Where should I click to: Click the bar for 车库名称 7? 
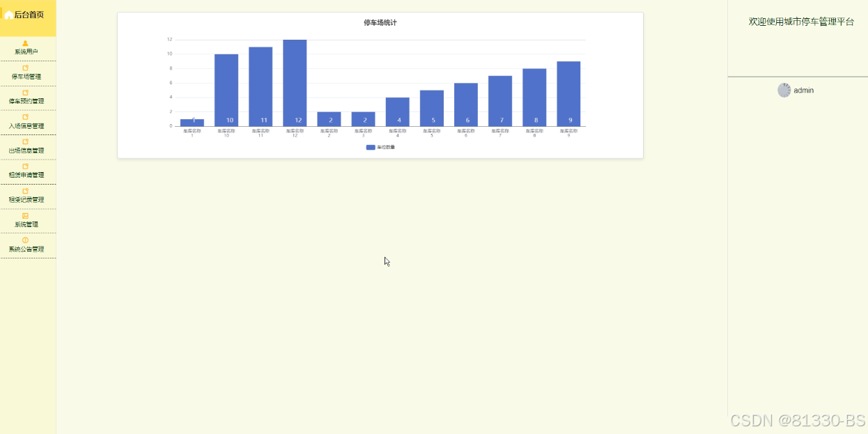(500, 101)
